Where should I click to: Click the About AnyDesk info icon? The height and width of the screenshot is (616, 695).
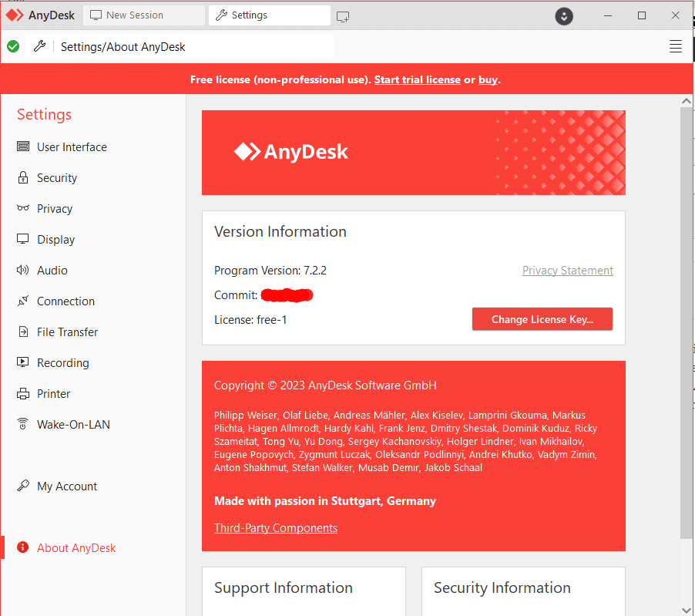[x=23, y=547]
